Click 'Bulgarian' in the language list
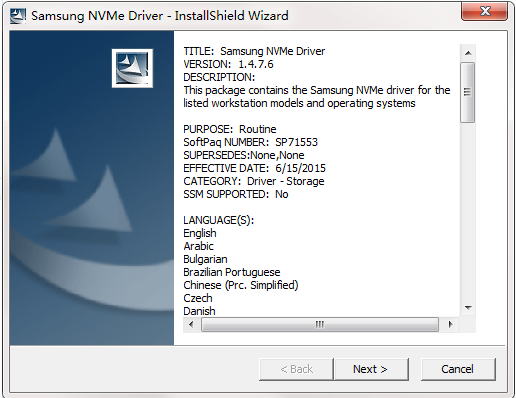This screenshot has height=398, width=516. 205,259
